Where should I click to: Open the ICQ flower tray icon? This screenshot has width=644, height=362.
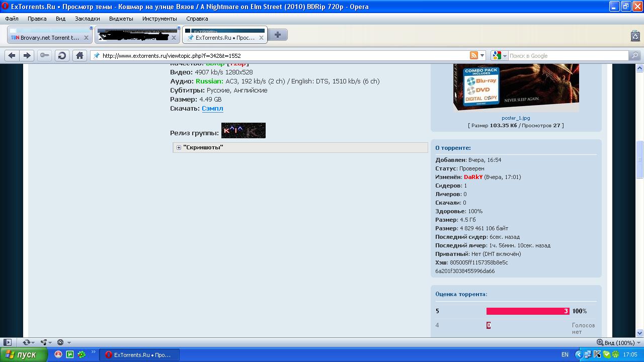coord(615,354)
